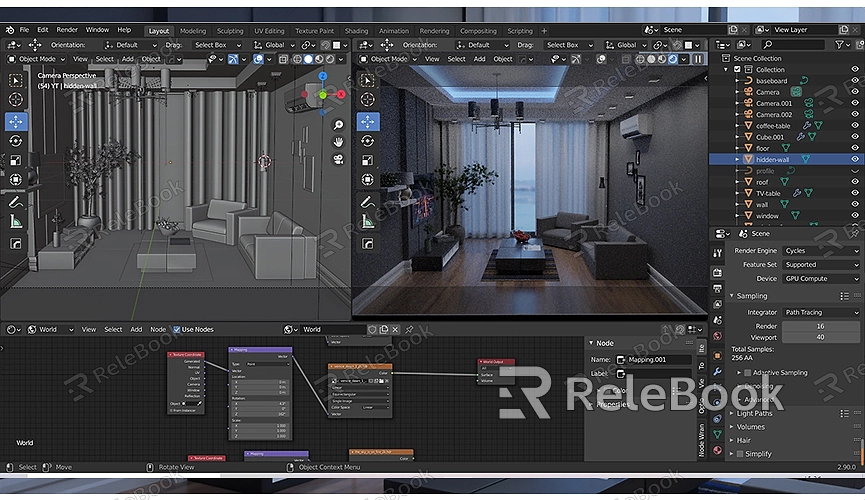Select the Measure tool in left viewport

[15, 222]
